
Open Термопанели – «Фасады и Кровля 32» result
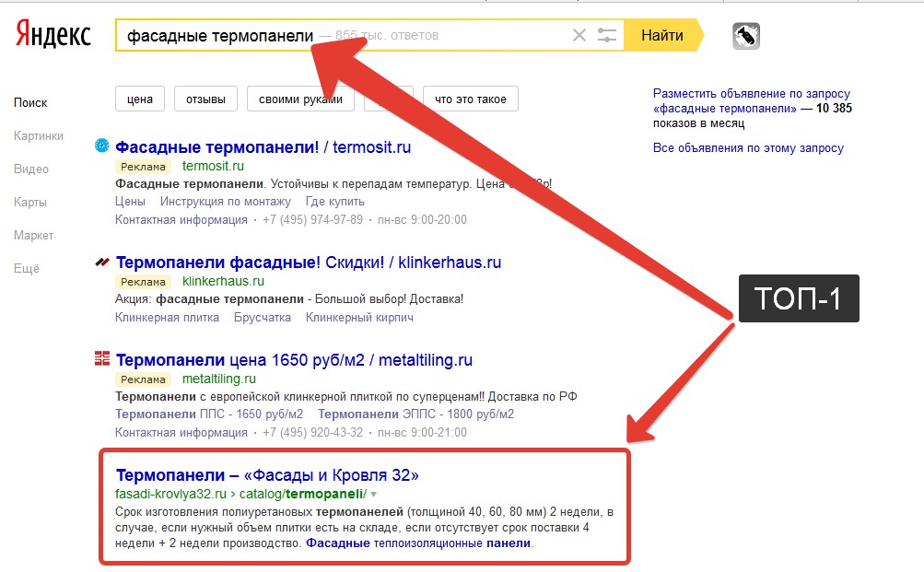pos(267,475)
